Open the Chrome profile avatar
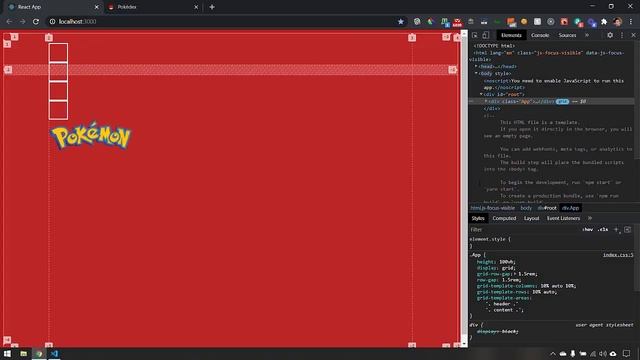640x360 pixels. tap(618, 22)
